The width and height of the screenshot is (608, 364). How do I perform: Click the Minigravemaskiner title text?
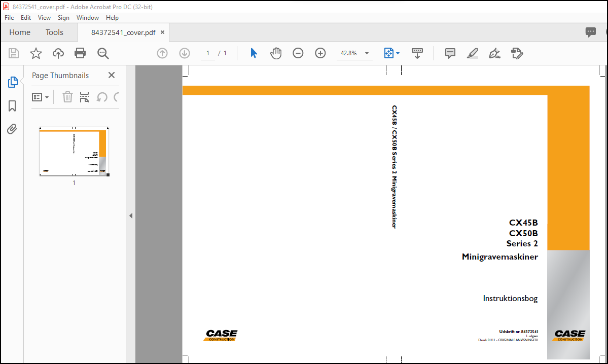click(500, 257)
